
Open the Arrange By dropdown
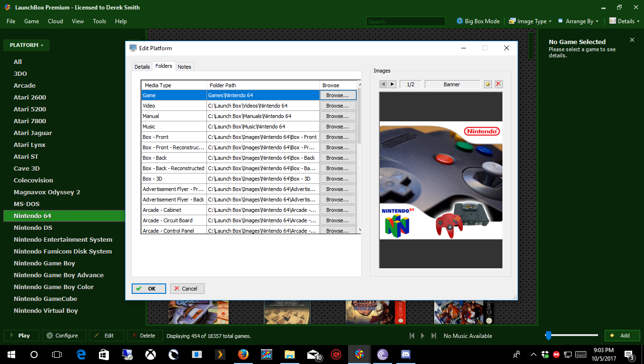[578, 21]
